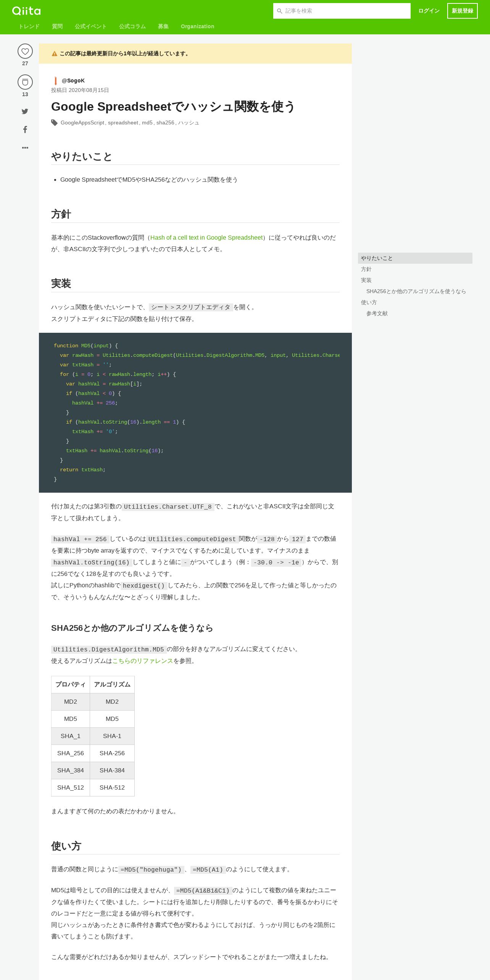
Task: Open the three-dots more menu
Action: pos(25,148)
